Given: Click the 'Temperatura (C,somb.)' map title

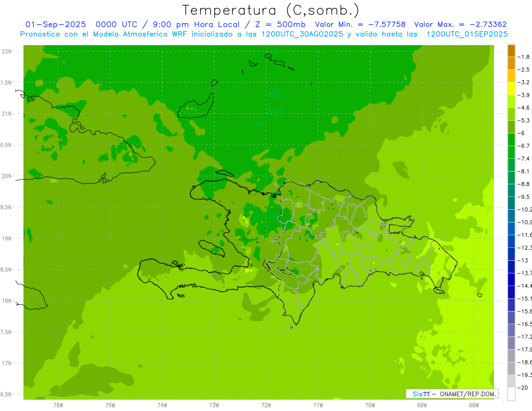Looking at the screenshot, I should [x=270, y=10].
